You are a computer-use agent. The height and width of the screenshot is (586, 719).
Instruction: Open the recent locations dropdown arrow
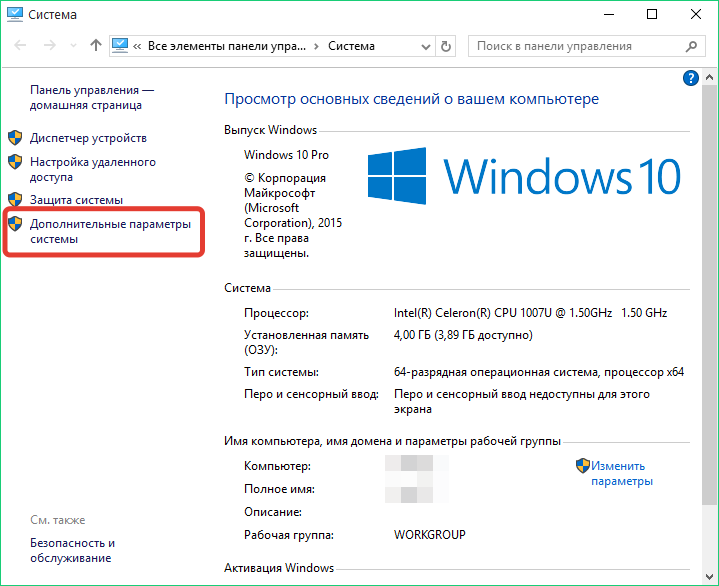73,46
